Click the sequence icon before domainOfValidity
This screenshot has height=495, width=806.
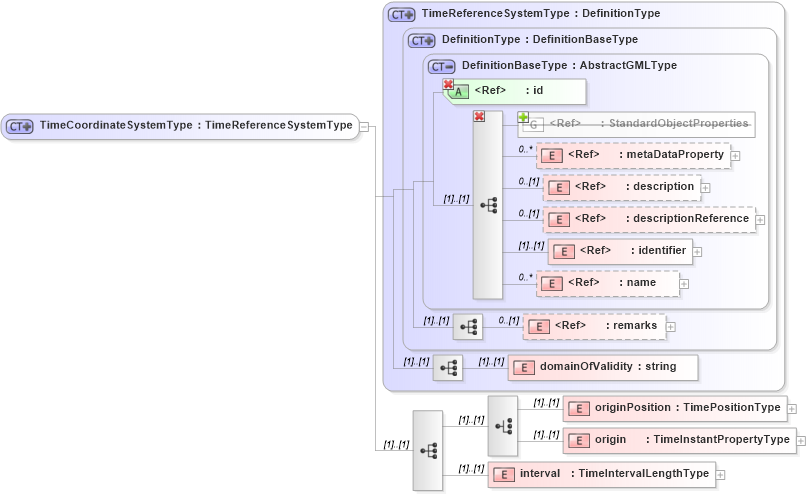tap(448, 368)
